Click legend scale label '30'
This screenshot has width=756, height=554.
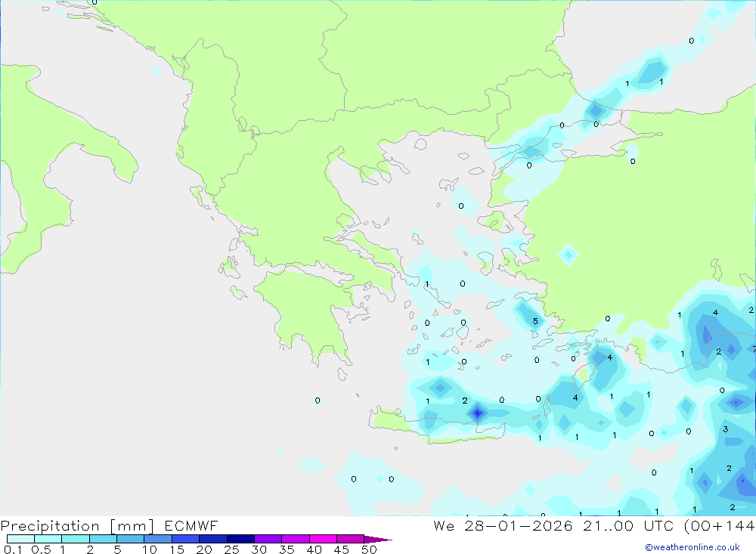(x=259, y=549)
